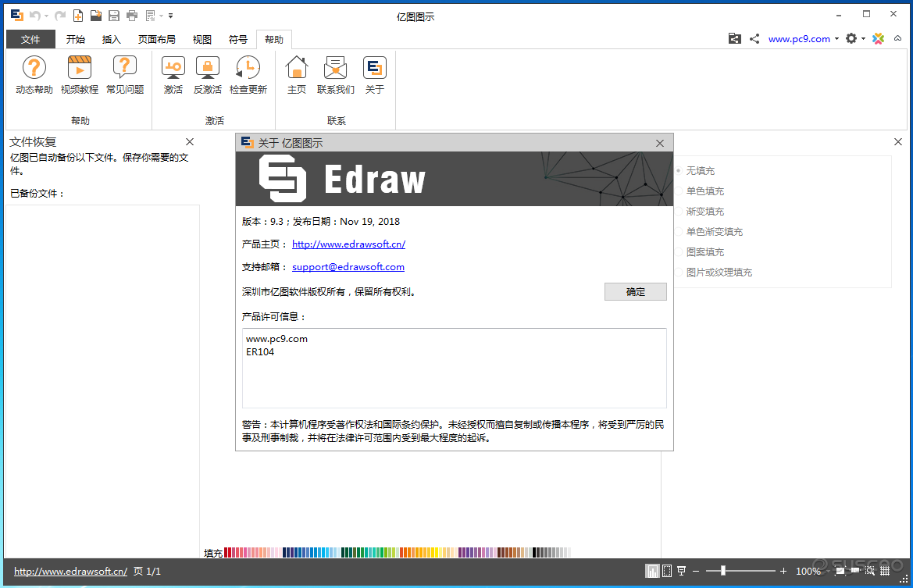
Task: Toggle the grid icon in status bar
Action: point(885,571)
